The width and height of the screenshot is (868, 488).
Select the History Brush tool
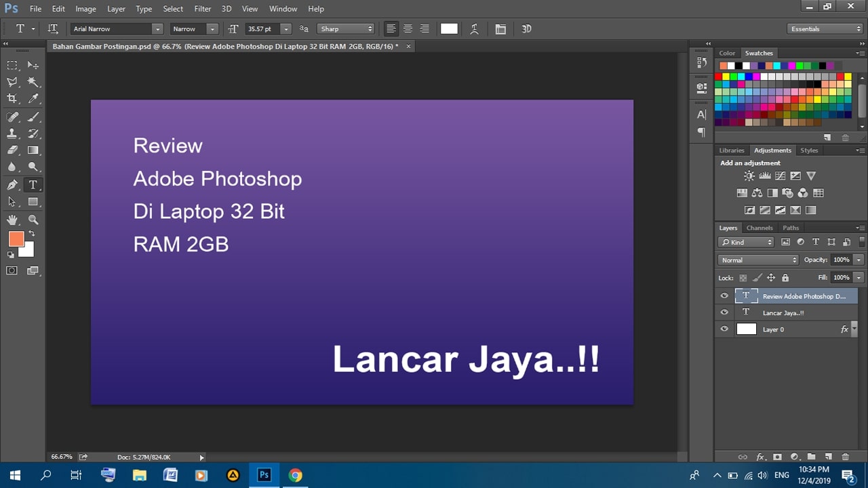point(33,134)
